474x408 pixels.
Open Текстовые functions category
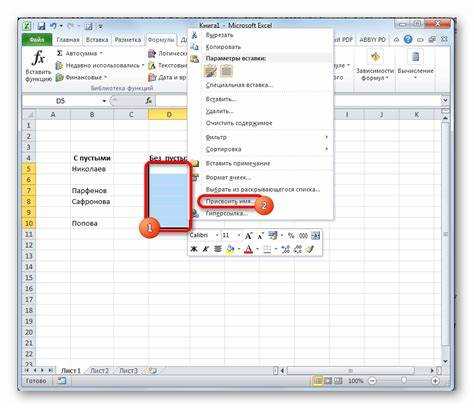(168, 65)
